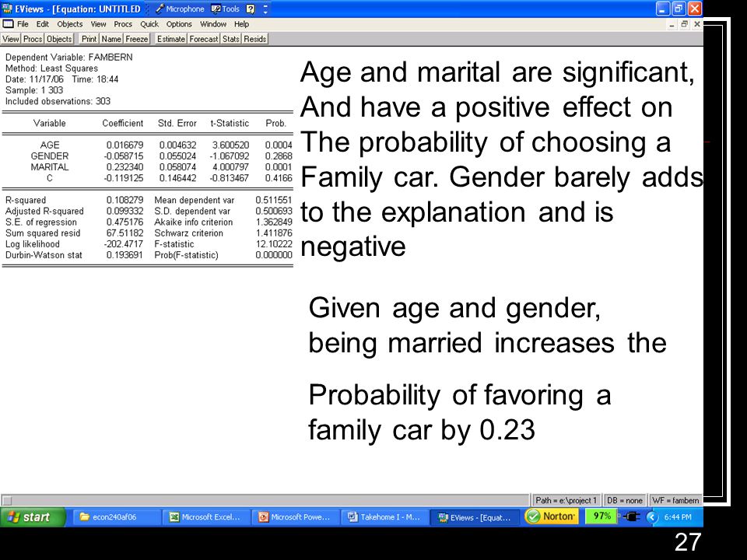
Task: Click the Norton tray indicator
Action: point(552,516)
